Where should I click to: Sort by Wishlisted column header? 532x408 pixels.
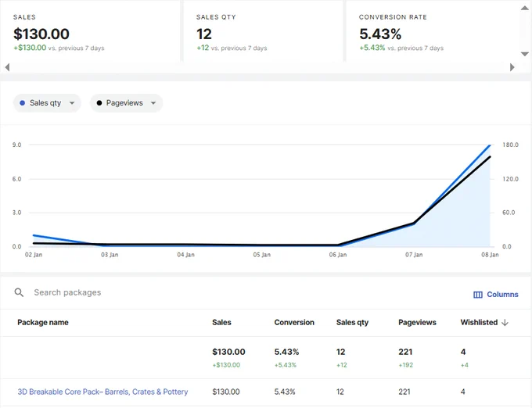click(479, 323)
